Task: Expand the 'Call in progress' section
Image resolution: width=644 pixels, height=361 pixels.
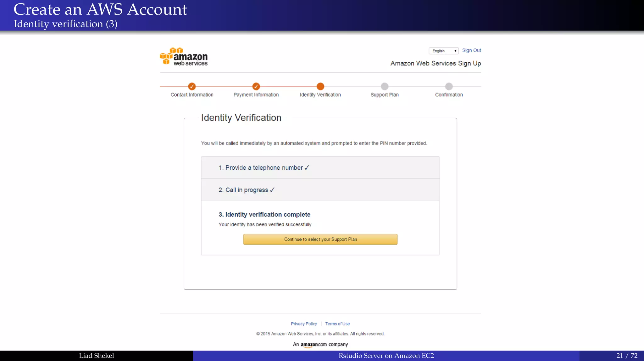Action: click(320, 190)
